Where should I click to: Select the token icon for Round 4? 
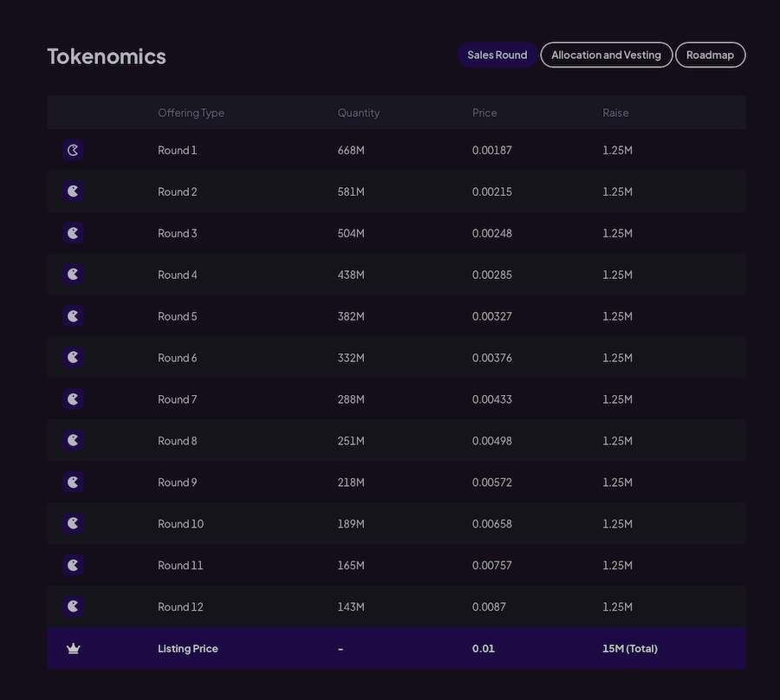73,275
